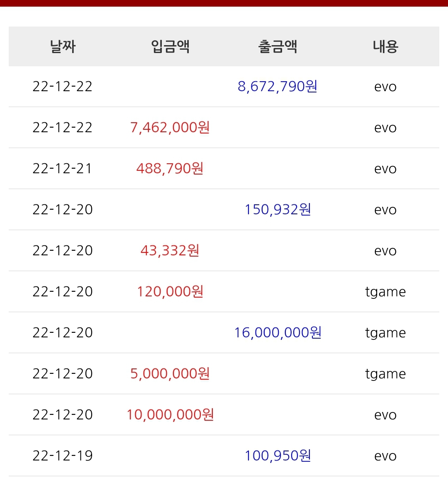Select the 7,462,000원 deposit amount
The width and height of the screenshot is (448, 487).
pos(170,127)
